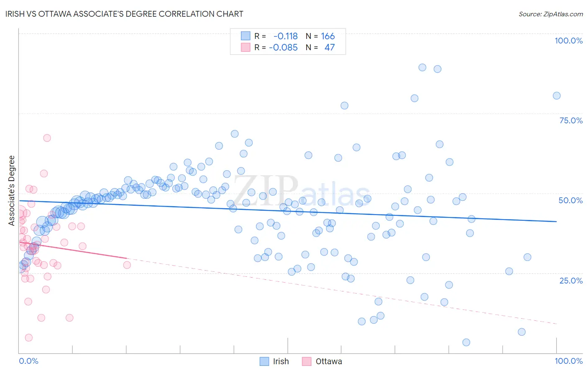Click the 25.0% y-axis label
Screen dimensions: 588x373
(571, 281)
